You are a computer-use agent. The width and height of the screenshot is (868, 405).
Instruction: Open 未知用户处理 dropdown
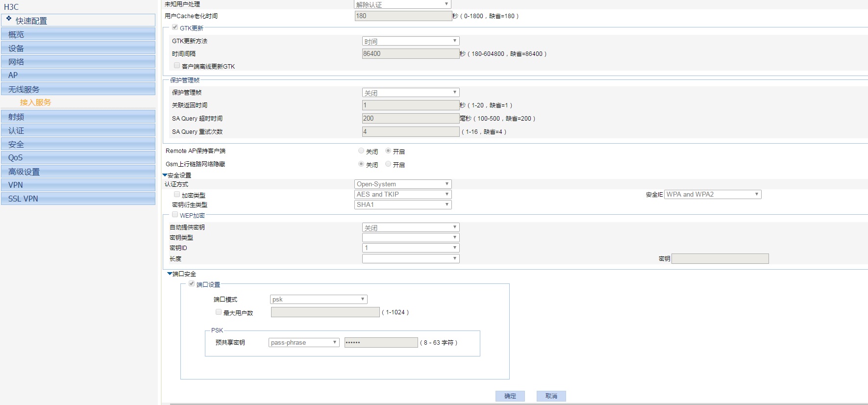(x=402, y=4)
